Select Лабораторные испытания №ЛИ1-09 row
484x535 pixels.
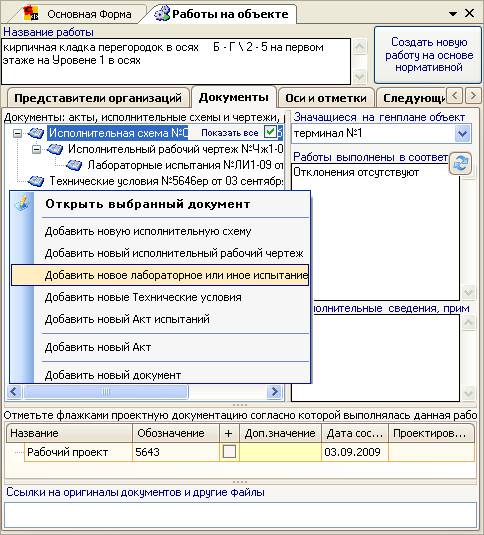click(185, 165)
